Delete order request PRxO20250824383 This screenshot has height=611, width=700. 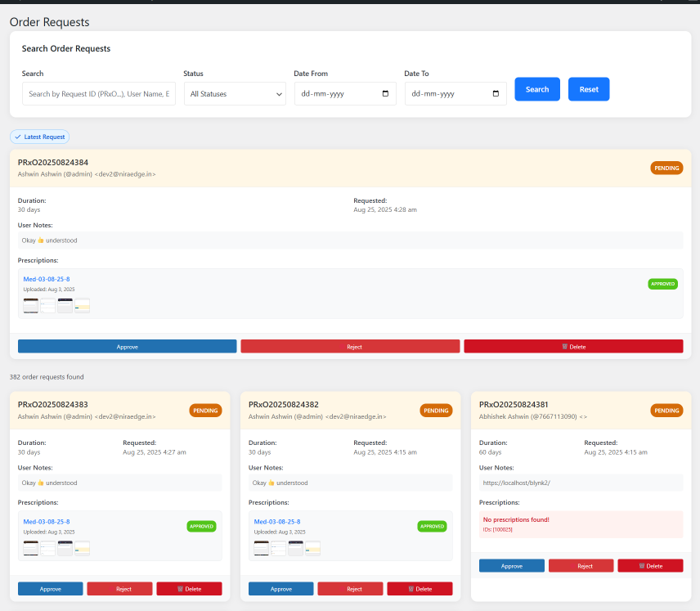tap(189, 589)
